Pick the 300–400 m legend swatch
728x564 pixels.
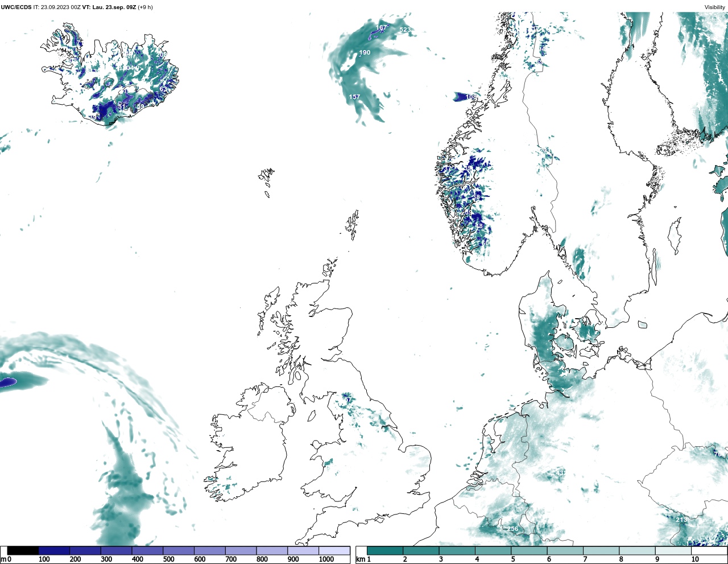coord(117,550)
